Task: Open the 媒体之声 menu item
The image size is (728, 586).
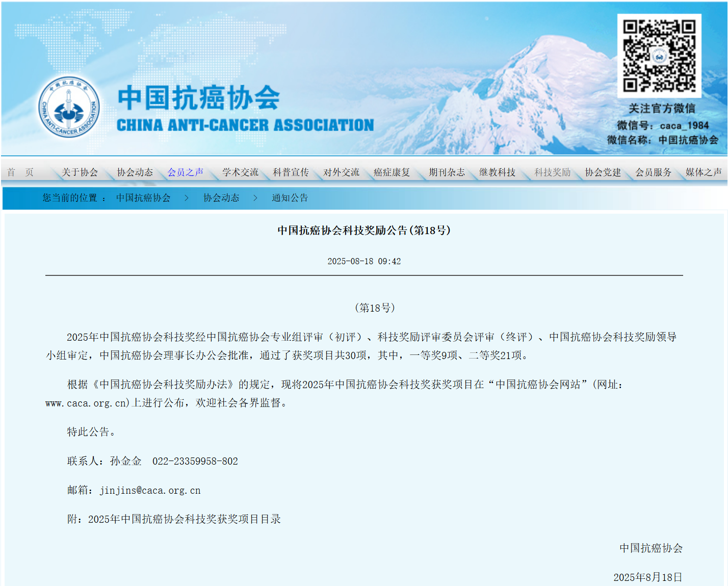Action: coord(704,172)
